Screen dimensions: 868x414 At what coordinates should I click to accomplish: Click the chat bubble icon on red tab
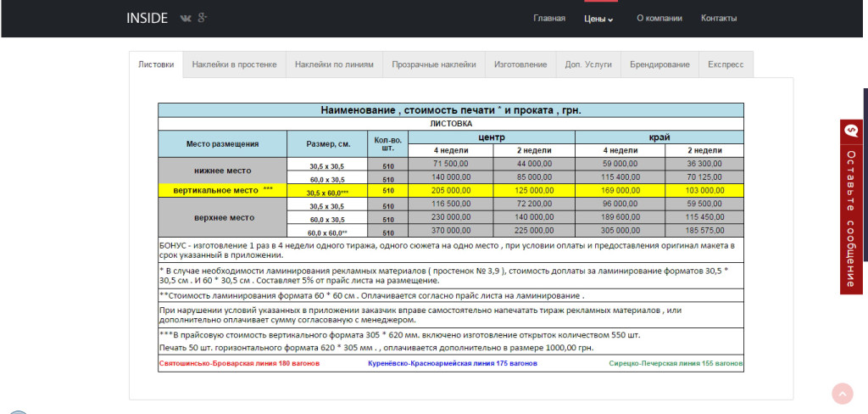(x=851, y=132)
